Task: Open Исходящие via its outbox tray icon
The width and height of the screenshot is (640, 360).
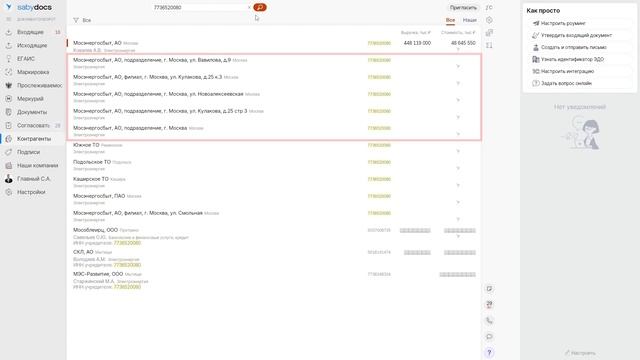Action: click(x=9, y=46)
